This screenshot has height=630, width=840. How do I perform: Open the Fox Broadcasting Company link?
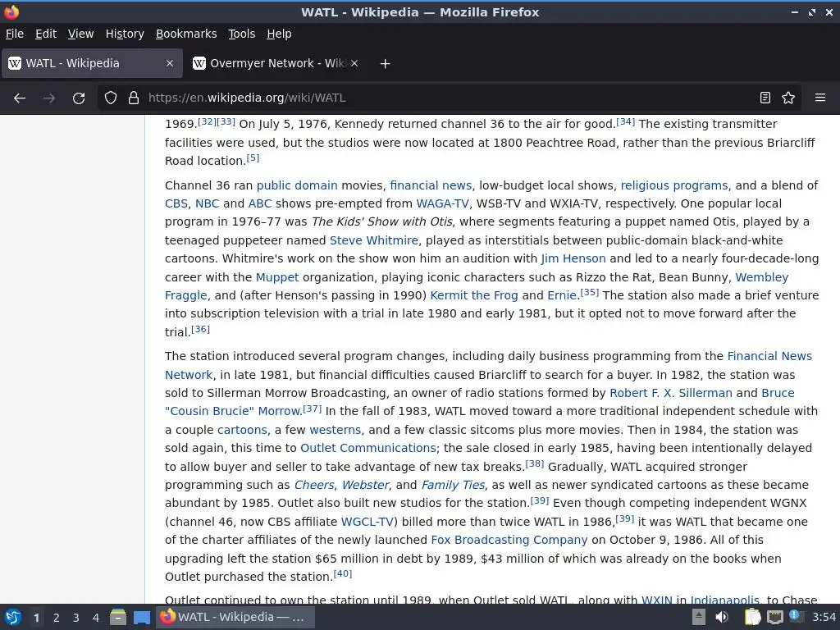coord(509,540)
